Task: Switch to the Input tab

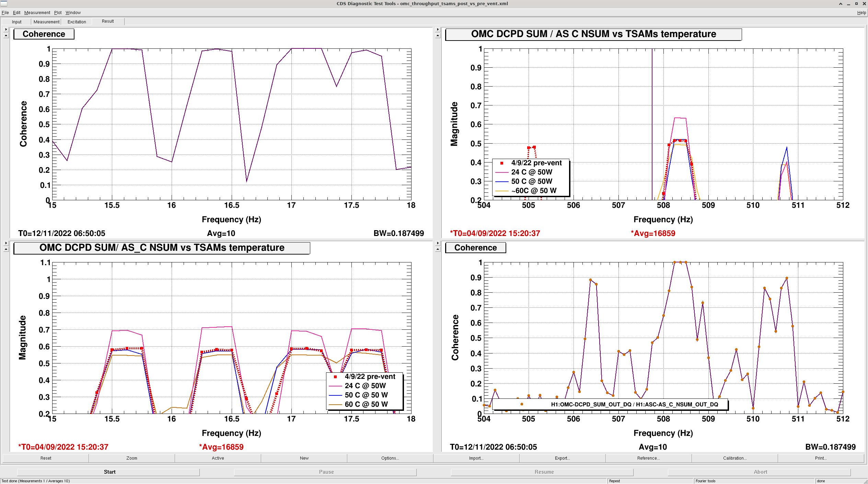Action: click(16, 22)
